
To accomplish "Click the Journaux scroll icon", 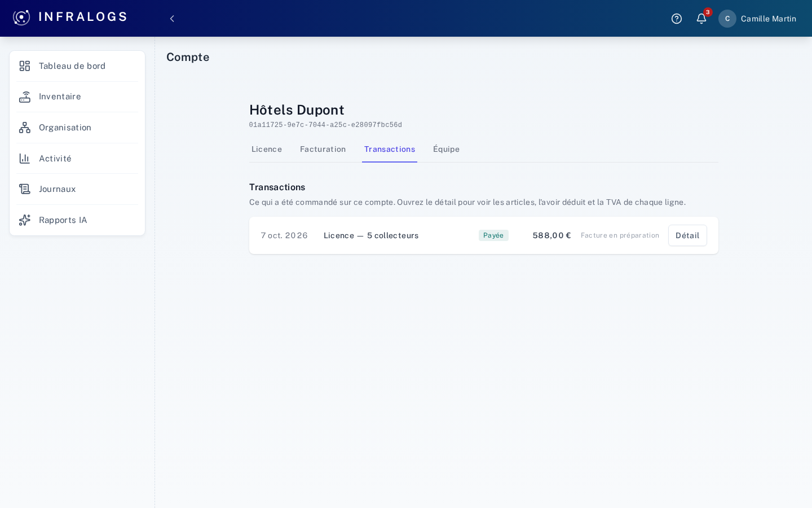I will point(25,189).
